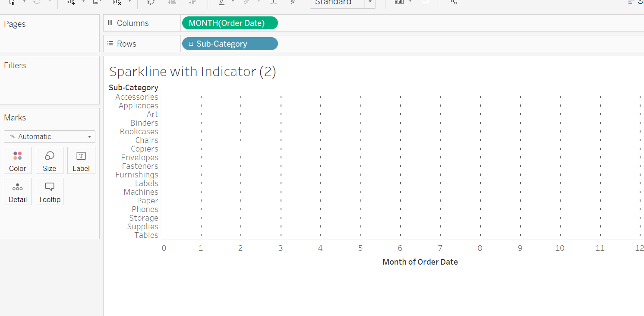Select the MONTH(Order Date) pill on Columns
Viewport: 644px width, 316px height.
(x=230, y=23)
